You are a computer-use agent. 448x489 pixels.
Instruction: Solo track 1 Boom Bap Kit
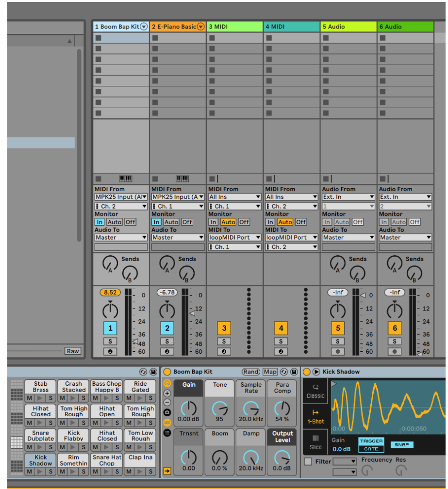(110, 342)
